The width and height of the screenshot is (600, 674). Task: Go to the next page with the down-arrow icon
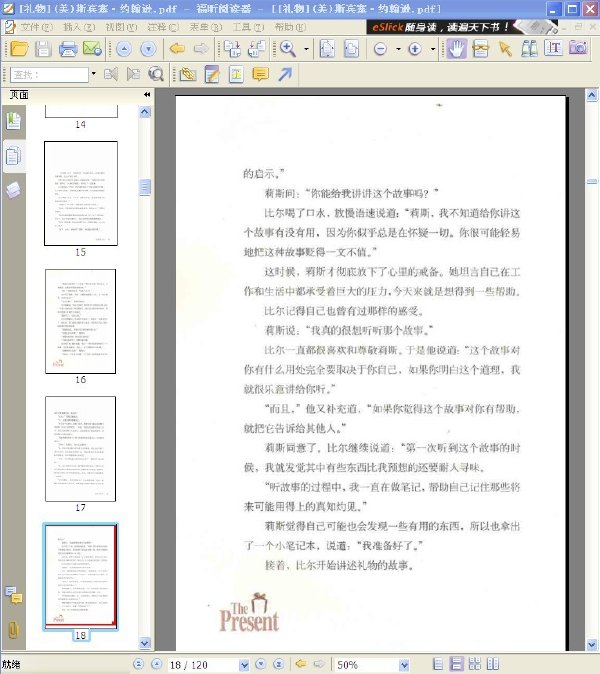click(148, 49)
